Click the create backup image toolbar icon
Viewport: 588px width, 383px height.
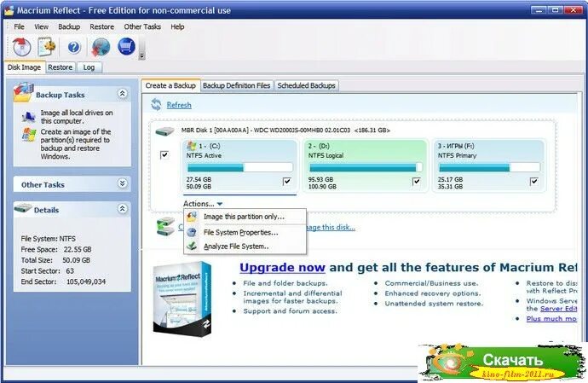pos(22,47)
